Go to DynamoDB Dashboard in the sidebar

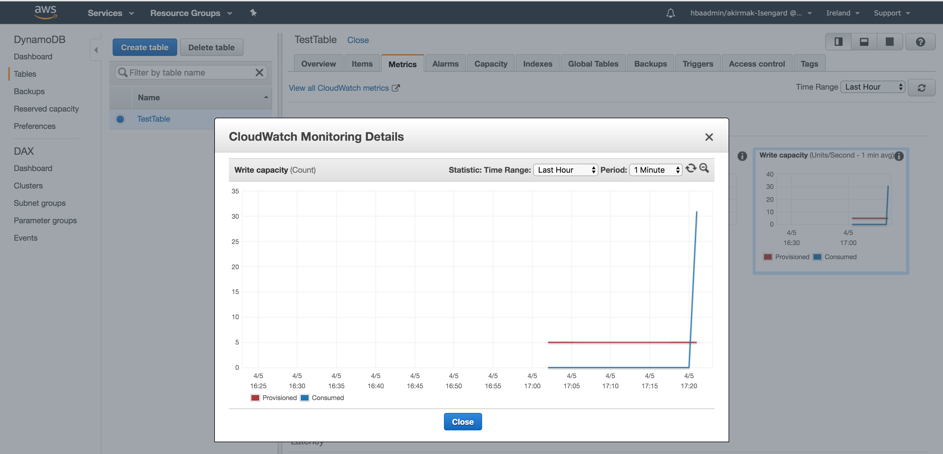tap(33, 57)
